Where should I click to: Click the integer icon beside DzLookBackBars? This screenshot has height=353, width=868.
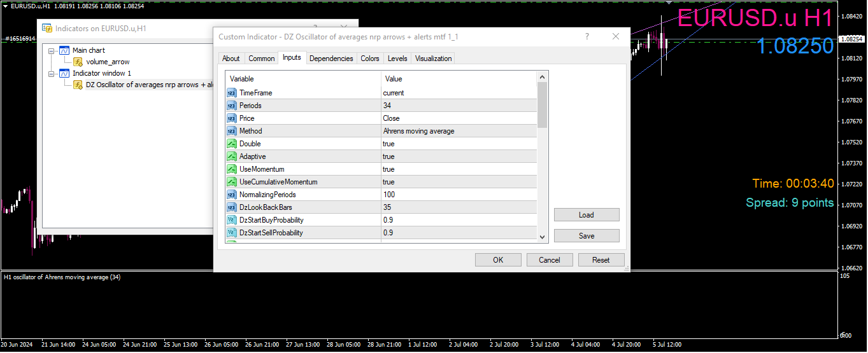coord(232,207)
